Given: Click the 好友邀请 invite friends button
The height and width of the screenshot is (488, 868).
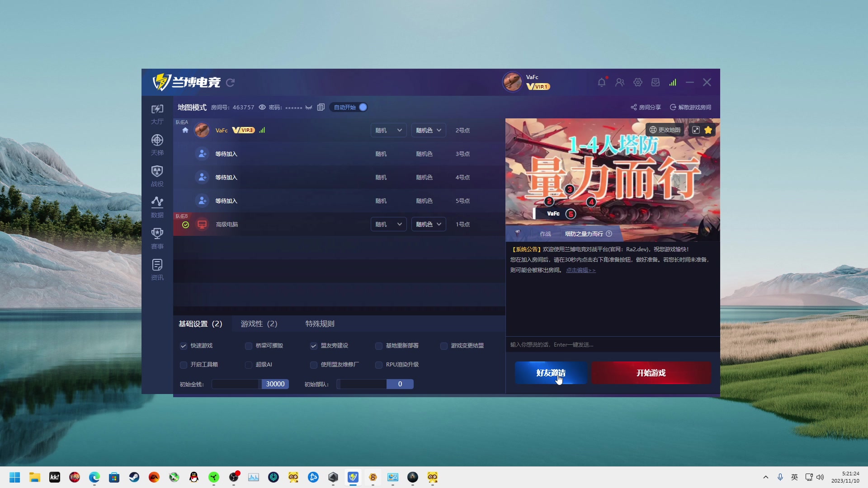Looking at the screenshot, I should 551,373.
